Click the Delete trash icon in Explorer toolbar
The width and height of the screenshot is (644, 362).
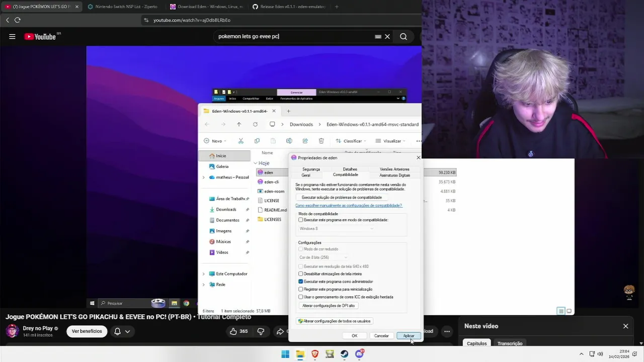(321, 141)
